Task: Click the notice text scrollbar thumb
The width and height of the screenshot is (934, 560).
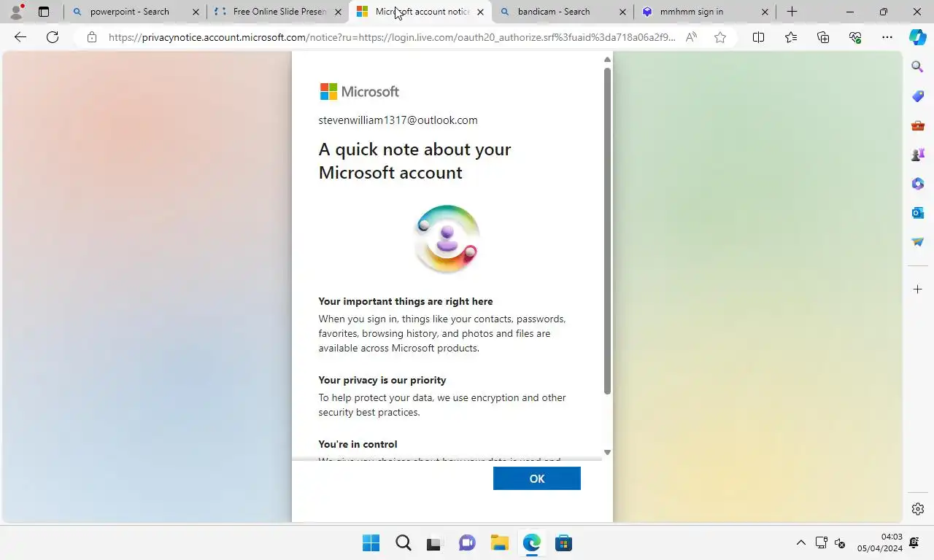Action: [x=607, y=231]
